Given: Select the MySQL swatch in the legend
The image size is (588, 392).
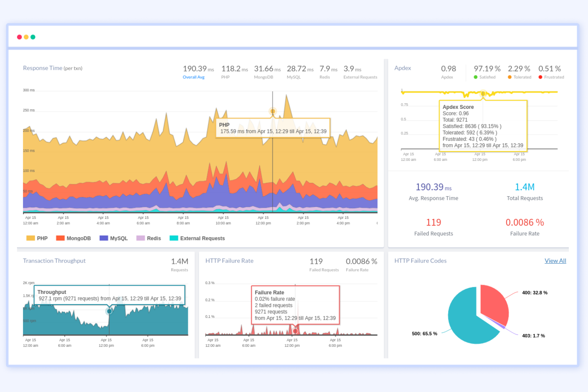Looking at the screenshot, I should (104, 238).
